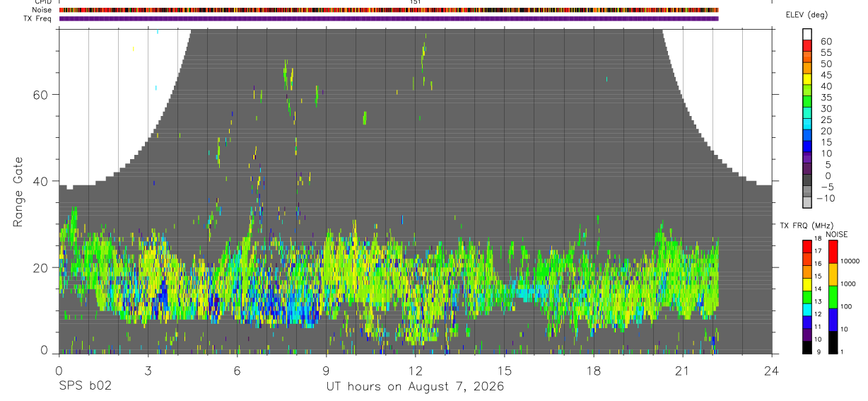Click the 21 hour tick label
This screenshot has height=401, width=868.
pyautogui.click(x=683, y=371)
